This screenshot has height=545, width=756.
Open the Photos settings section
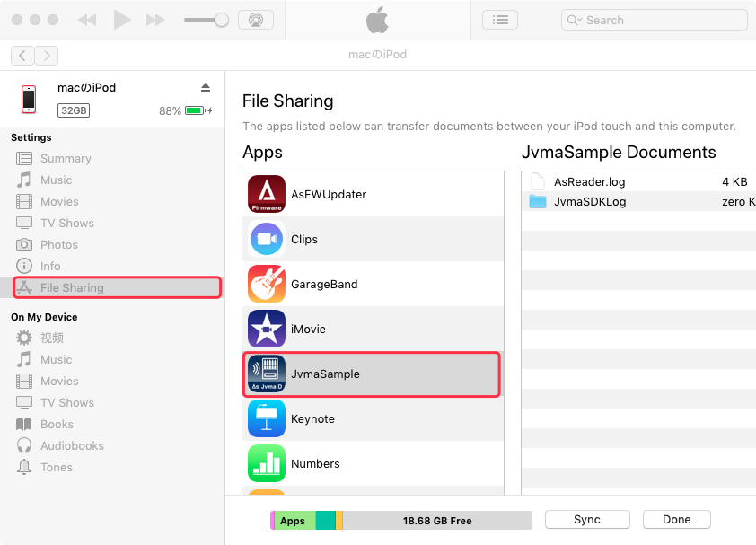coord(58,244)
